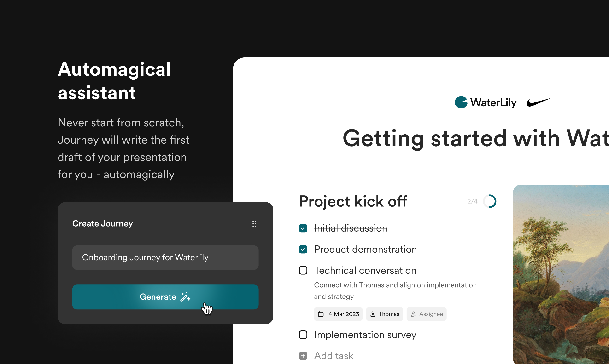Check the Technical conversation checkbox
This screenshot has height=364, width=609.
303,270
